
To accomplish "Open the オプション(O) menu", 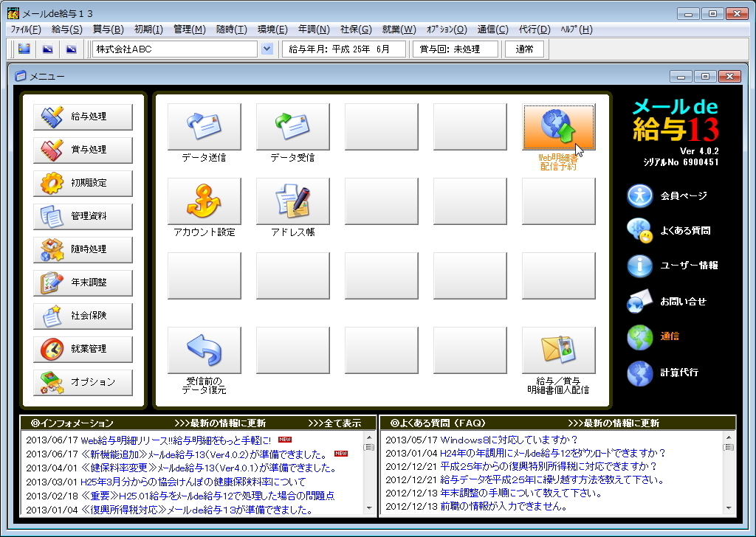I will tap(447, 30).
